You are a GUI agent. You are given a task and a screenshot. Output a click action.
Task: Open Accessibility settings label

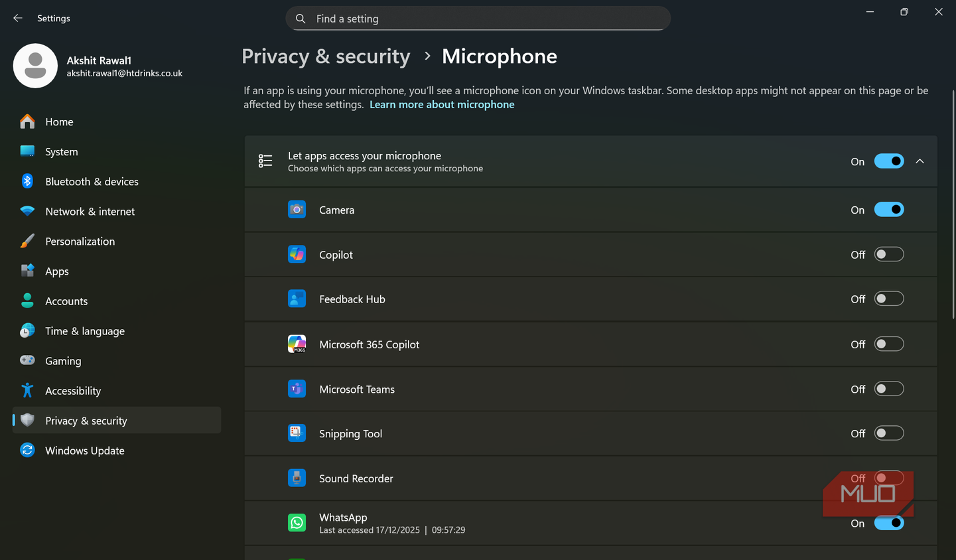click(73, 390)
